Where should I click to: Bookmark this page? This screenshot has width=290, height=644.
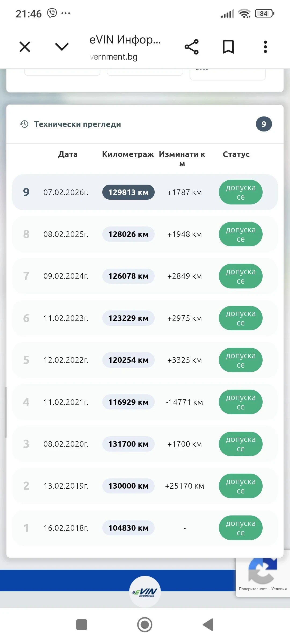pyautogui.click(x=228, y=47)
